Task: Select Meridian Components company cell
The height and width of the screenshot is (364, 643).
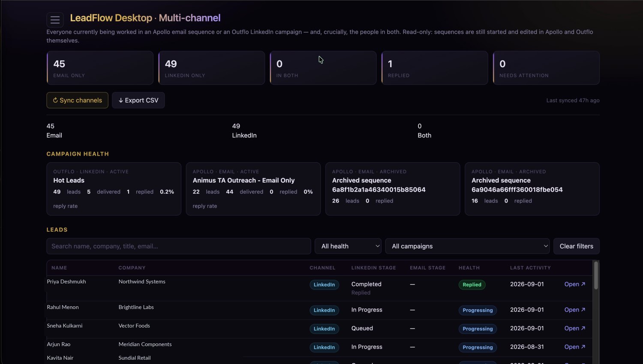Action: coord(145,344)
